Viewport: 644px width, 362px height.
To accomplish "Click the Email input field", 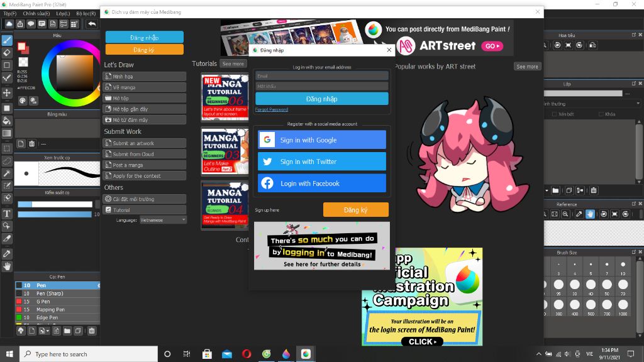I will pos(321,76).
